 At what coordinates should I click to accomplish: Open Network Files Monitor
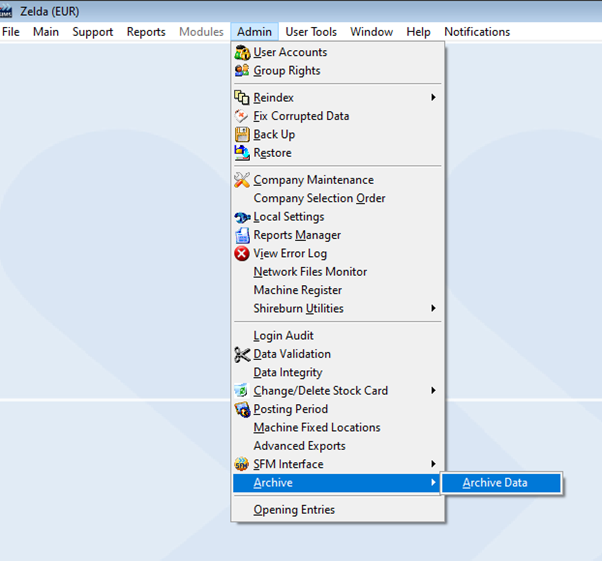click(310, 272)
